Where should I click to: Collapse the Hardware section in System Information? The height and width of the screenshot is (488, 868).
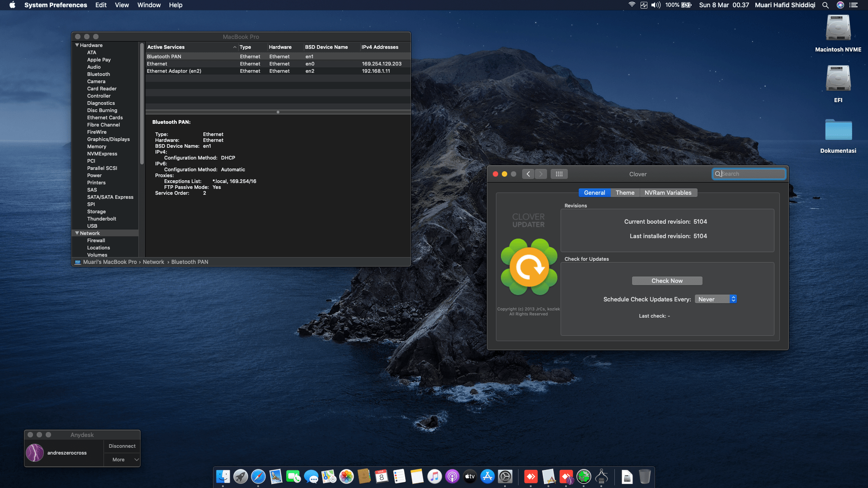[77, 45]
